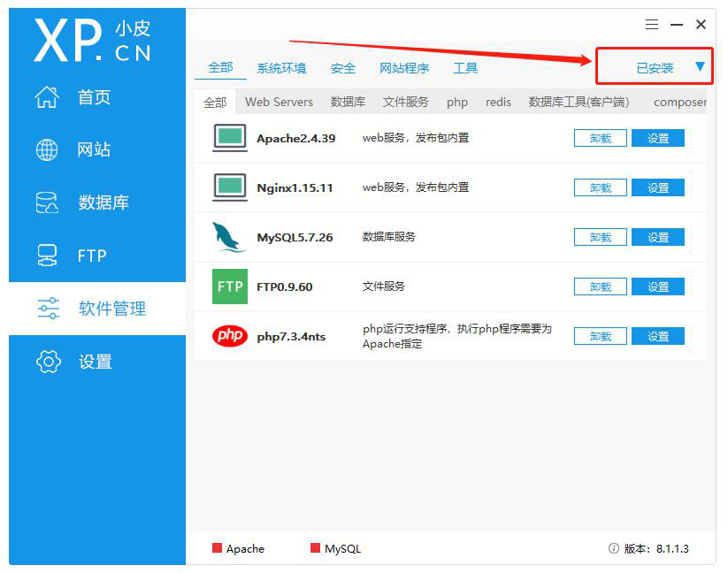Uninstall Nginx1.15.11 with 卸载
728x573 pixels.
[x=601, y=187]
